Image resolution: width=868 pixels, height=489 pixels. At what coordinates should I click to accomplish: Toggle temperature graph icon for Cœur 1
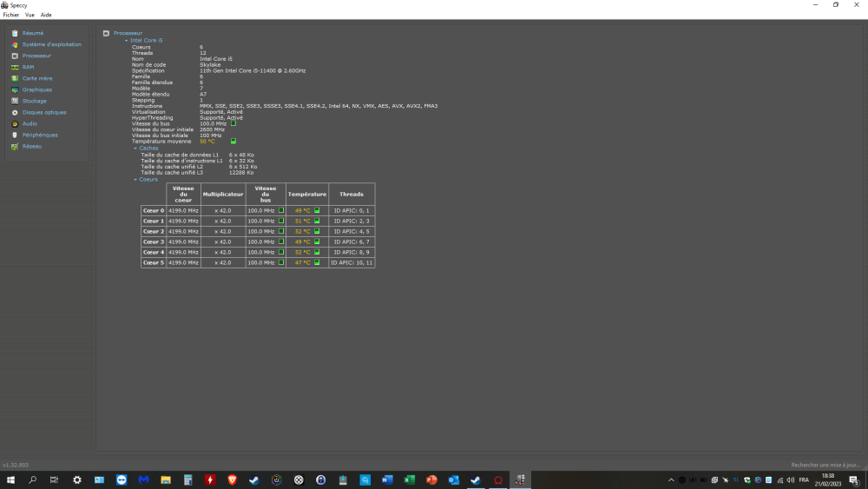click(x=317, y=221)
